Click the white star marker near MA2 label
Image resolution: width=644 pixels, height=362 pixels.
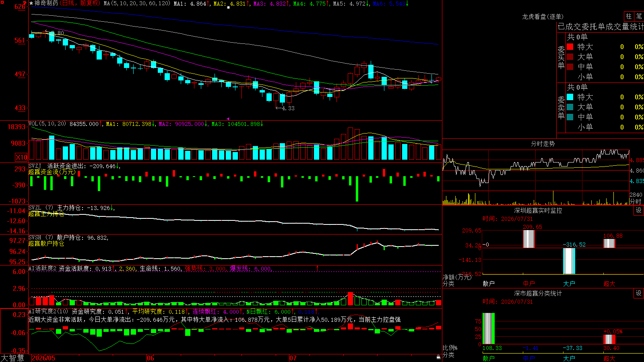(x=229, y=8)
